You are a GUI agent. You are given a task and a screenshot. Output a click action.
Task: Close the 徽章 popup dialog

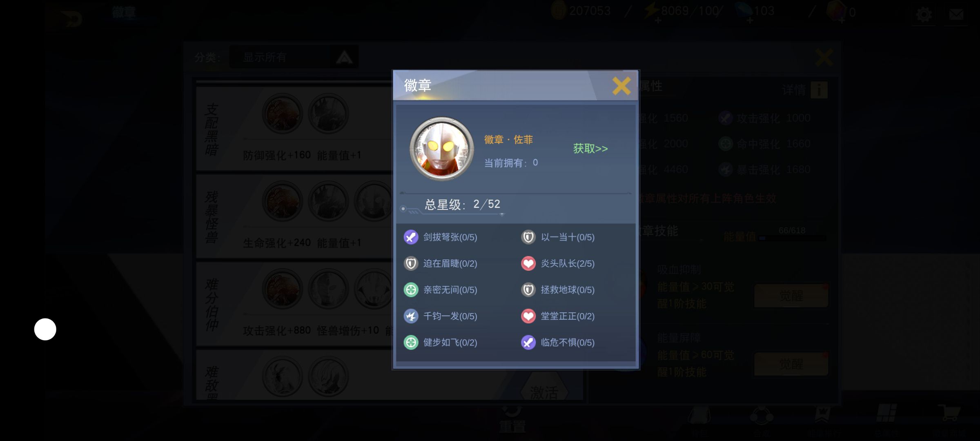[x=621, y=86]
